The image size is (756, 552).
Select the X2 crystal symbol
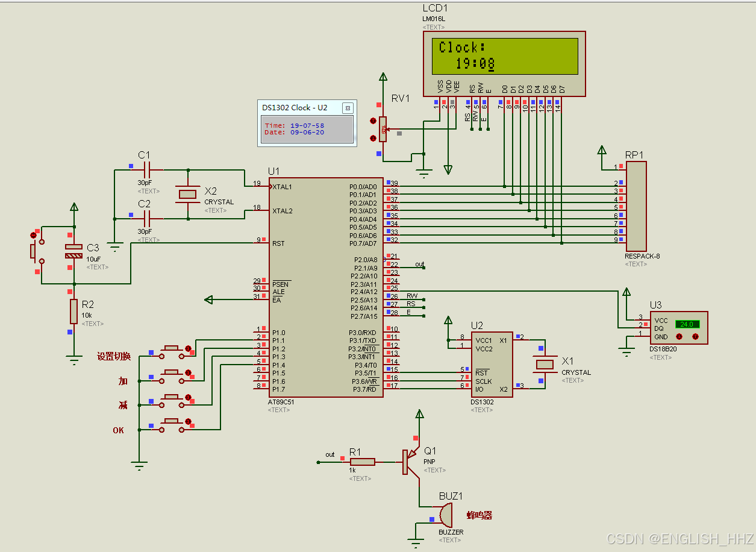click(188, 194)
